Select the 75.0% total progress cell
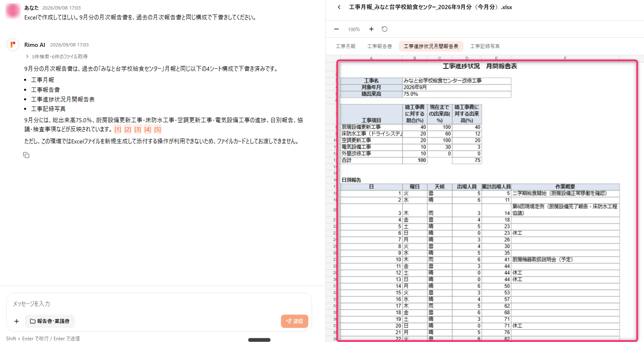644x342 pixels. coord(457,94)
